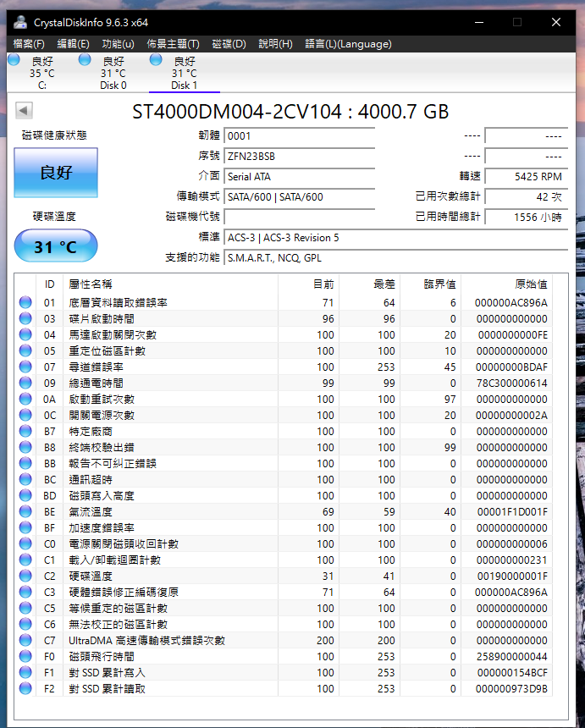
Task: Click the 屬性名稱 column header
Action: click(170, 284)
